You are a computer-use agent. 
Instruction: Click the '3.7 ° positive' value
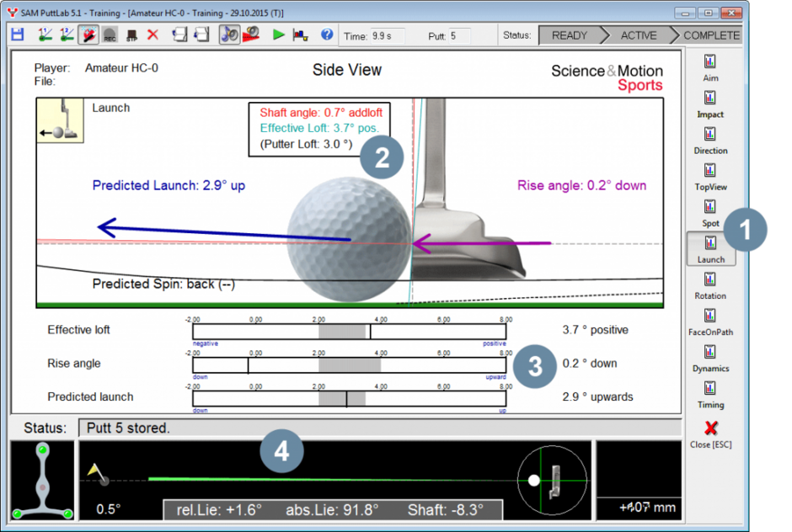tap(596, 330)
